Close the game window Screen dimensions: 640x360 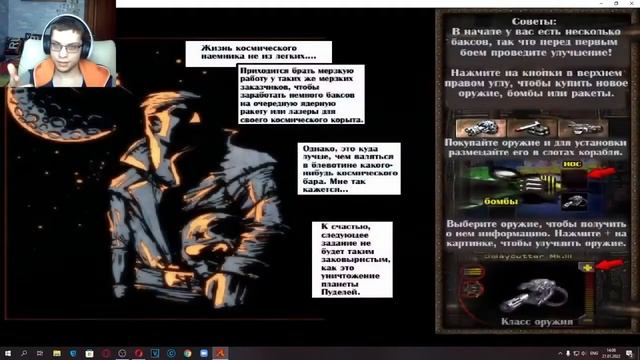(x=631, y=3)
